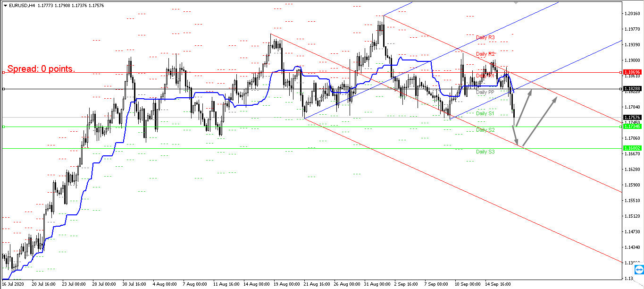Viewport: 644px width, 289px height.
Task: Click the Daily R2 pivot label
Action: (x=485, y=54)
